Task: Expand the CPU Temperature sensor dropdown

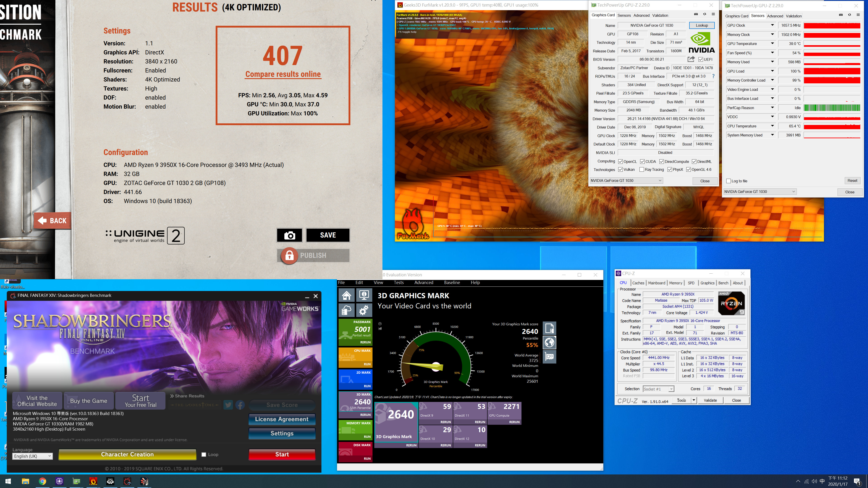Action: click(x=772, y=126)
